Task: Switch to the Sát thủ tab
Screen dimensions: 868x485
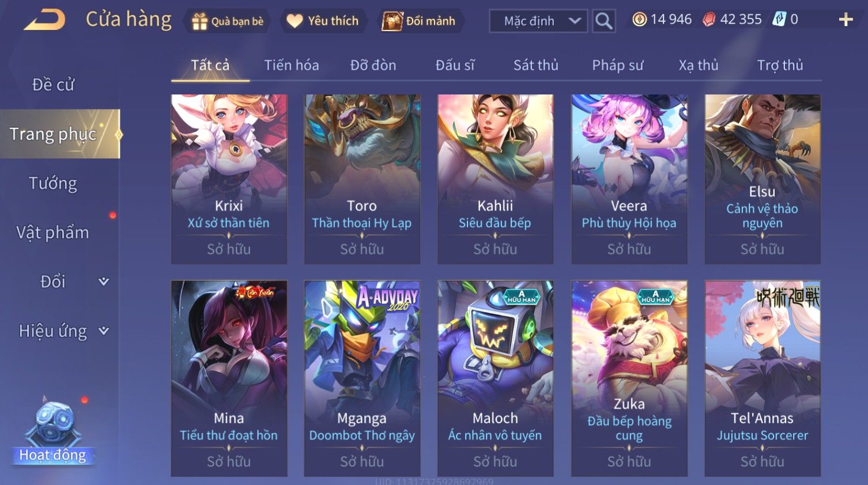Action: click(x=535, y=65)
